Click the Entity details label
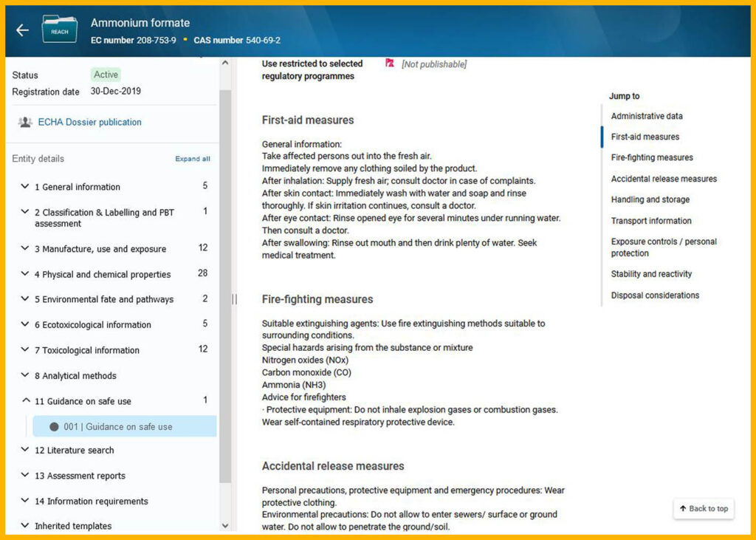Viewport: 756px width, 540px height. click(38, 159)
